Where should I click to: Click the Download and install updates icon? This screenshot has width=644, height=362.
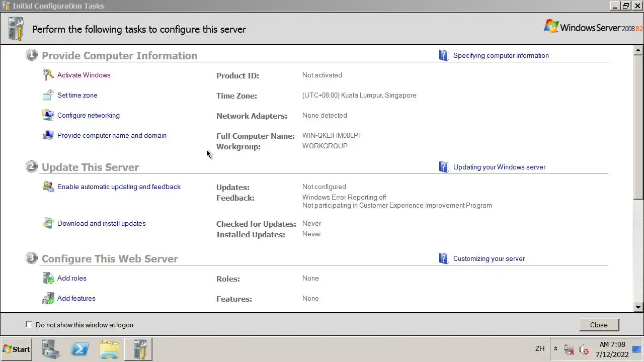[48, 223]
